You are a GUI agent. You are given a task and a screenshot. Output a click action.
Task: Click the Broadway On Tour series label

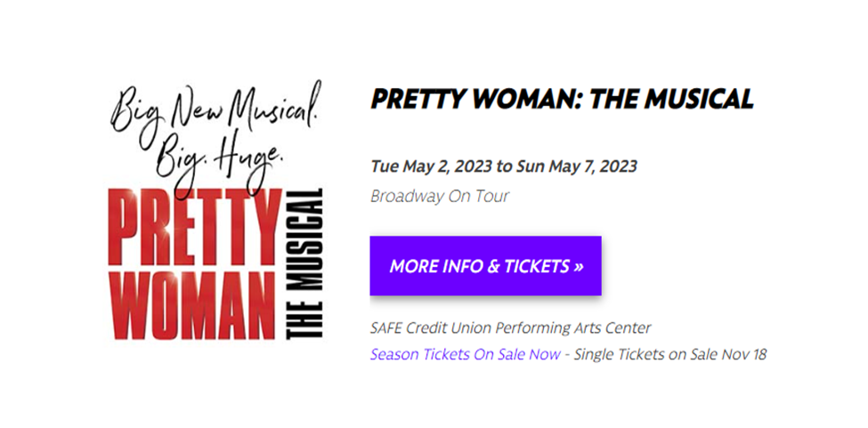439,196
